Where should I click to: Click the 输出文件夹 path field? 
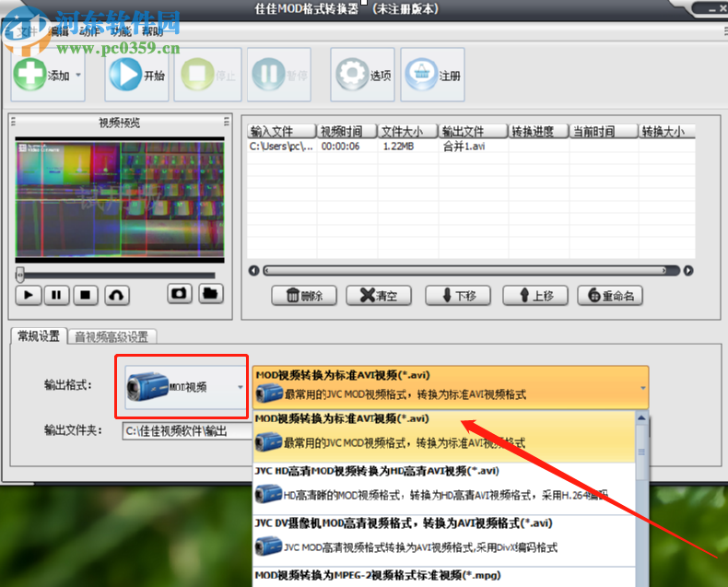click(188, 431)
